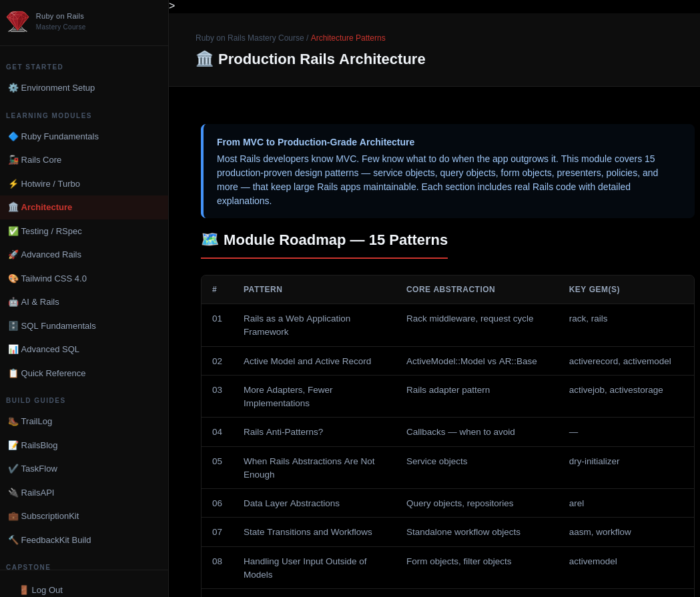Click the palette icon for Tailwind CSS 4.0
700x597 pixels.
[x=13, y=278]
